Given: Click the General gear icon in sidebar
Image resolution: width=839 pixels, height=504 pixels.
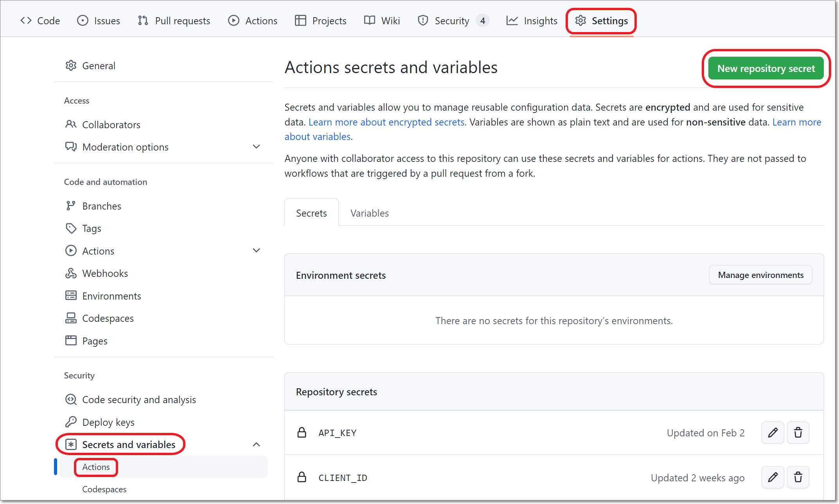Looking at the screenshot, I should coord(71,66).
